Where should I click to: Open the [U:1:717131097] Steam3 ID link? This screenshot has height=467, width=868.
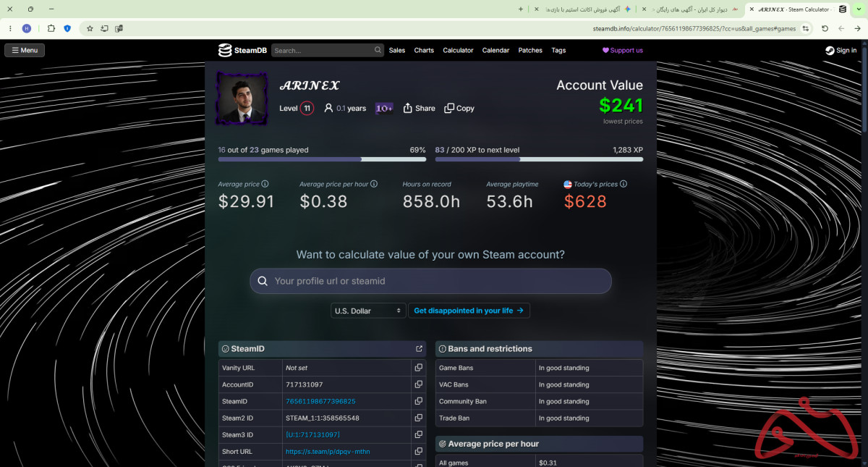pyautogui.click(x=312, y=434)
